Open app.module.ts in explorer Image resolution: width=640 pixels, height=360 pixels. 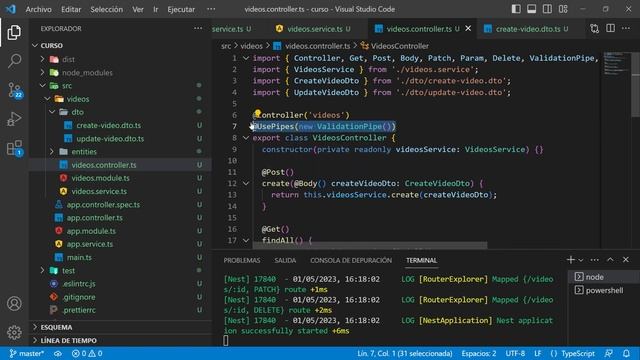(x=91, y=231)
